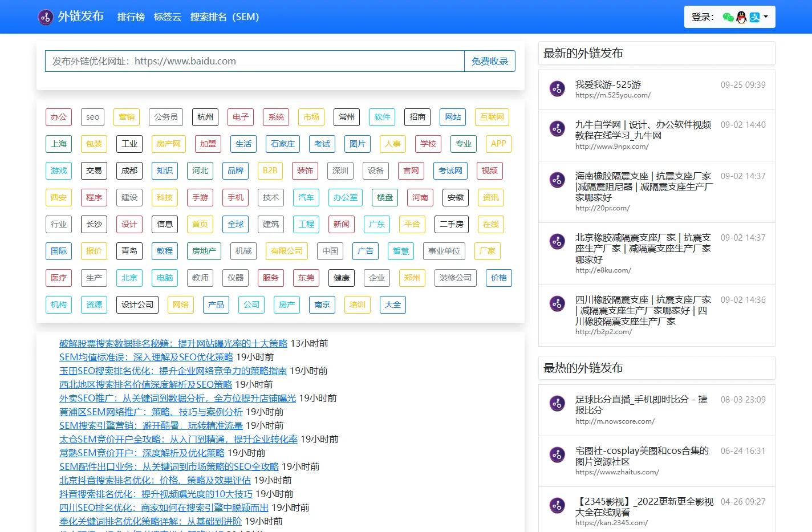812x532 pixels.
Task: Select the 事业单位 tag
Action: [444, 251]
